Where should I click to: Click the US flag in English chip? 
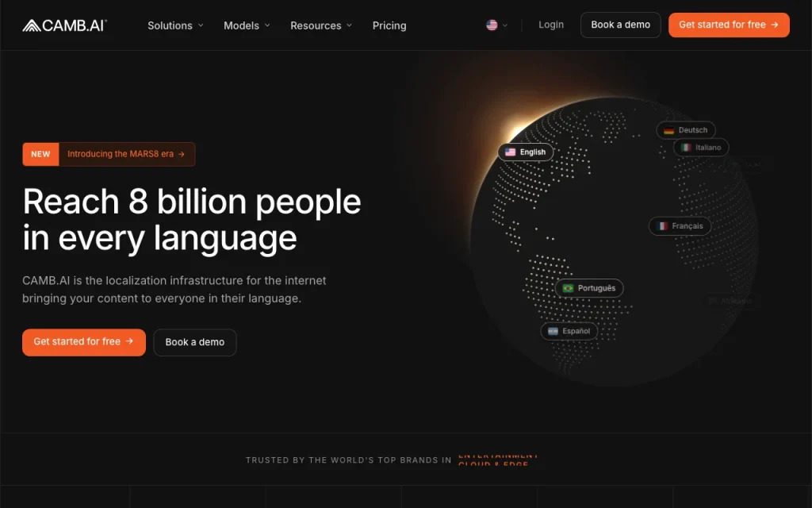(x=511, y=152)
